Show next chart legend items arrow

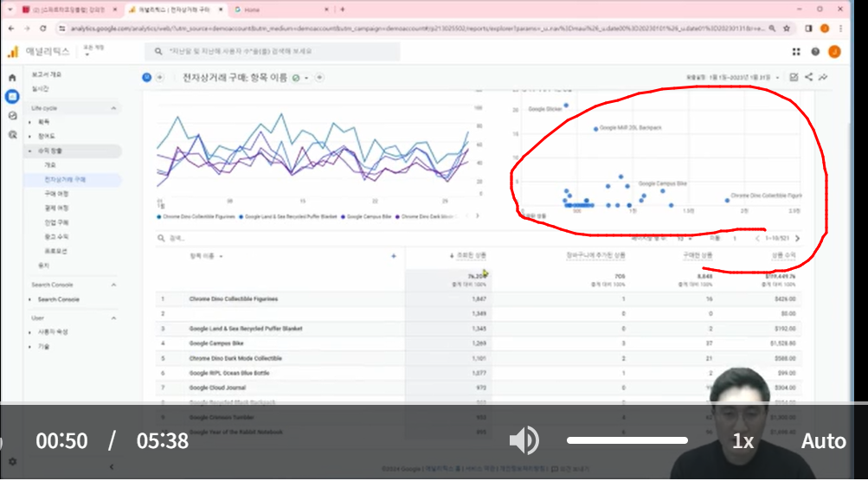click(x=477, y=216)
